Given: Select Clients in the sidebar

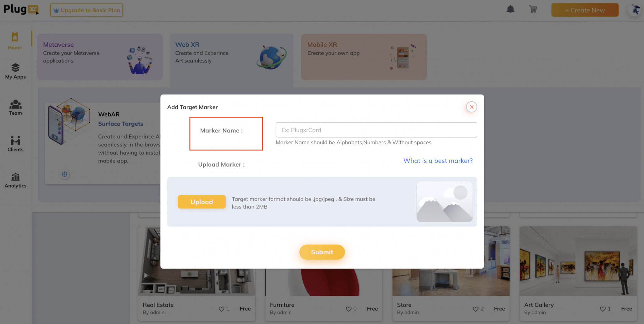Looking at the screenshot, I should click(x=15, y=144).
